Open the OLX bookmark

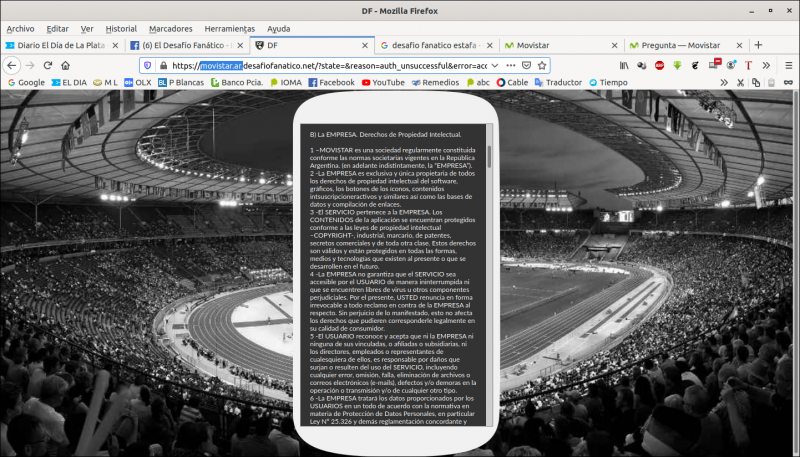tap(138, 82)
